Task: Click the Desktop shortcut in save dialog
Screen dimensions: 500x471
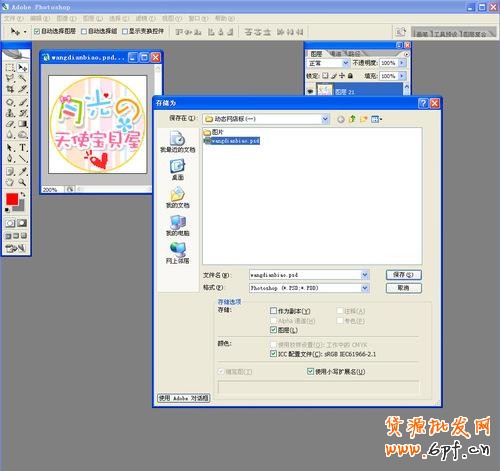Action: click(x=178, y=170)
